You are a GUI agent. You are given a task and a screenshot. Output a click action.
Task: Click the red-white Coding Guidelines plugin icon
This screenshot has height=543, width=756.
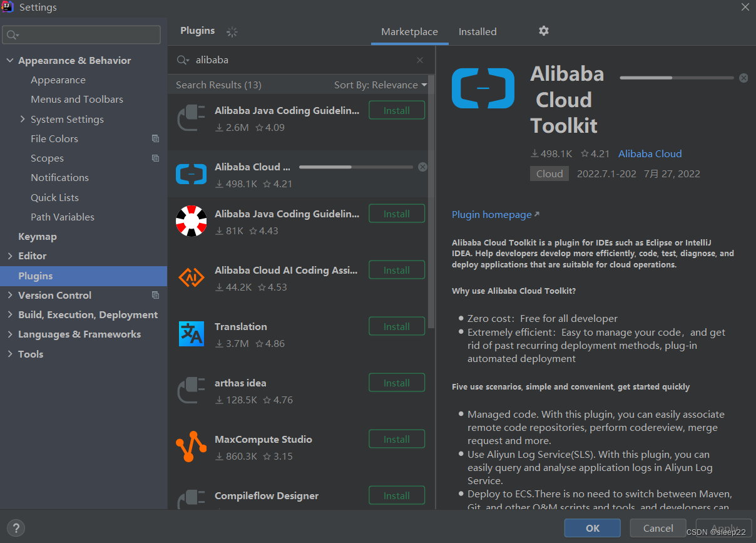coord(192,221)
